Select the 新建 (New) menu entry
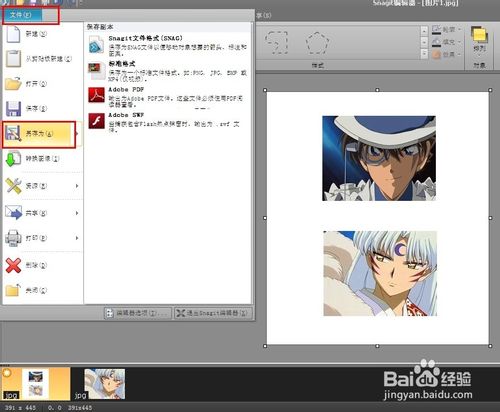500x412 pixels. (42, 34)
